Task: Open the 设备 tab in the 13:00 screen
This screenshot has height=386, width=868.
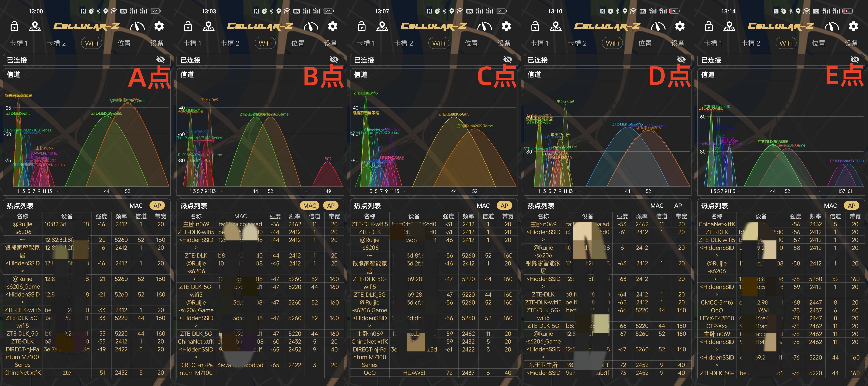Action: point(157,43)
